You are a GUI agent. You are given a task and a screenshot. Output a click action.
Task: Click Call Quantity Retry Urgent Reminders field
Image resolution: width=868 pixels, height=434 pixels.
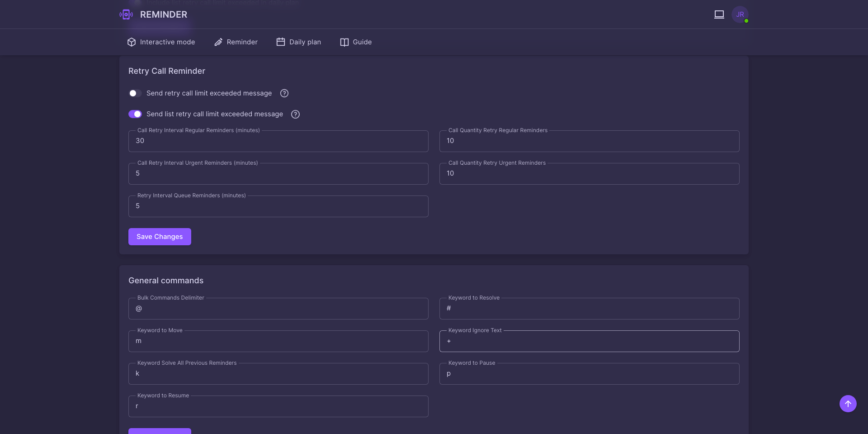[x=590, y=174]
